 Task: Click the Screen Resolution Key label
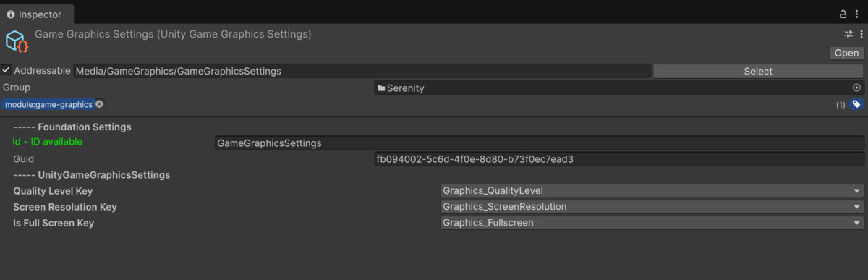(x=65, y=207)
